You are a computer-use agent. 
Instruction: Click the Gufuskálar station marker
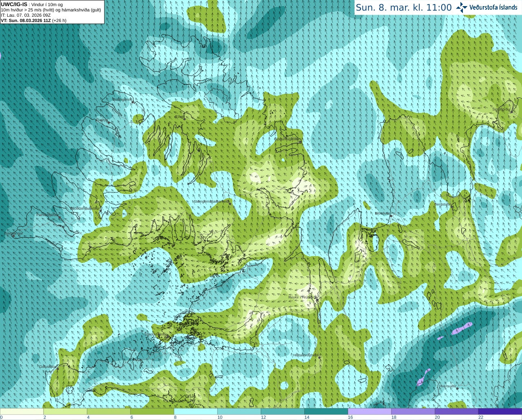(58, 369)
